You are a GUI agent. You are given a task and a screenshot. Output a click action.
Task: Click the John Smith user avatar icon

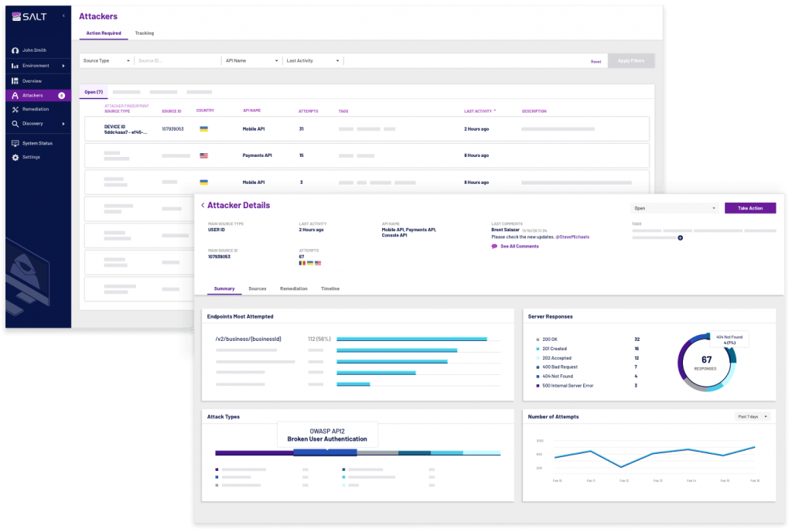15,51
